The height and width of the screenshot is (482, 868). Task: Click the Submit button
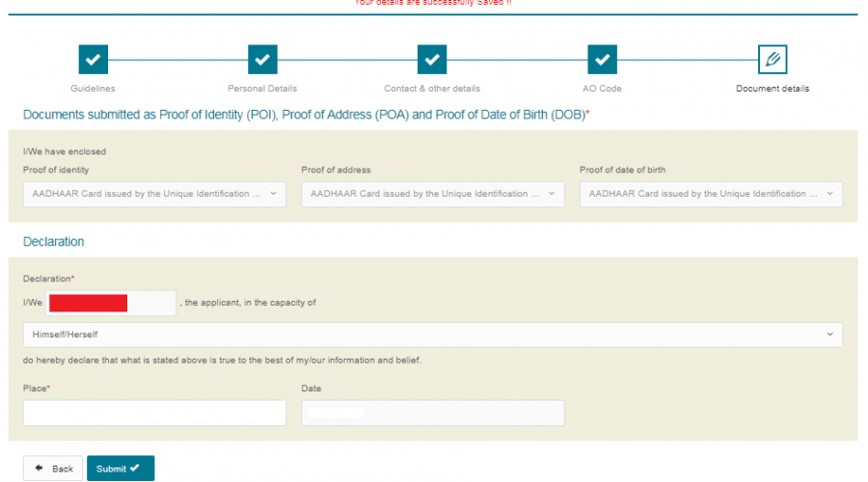point(121,469)
